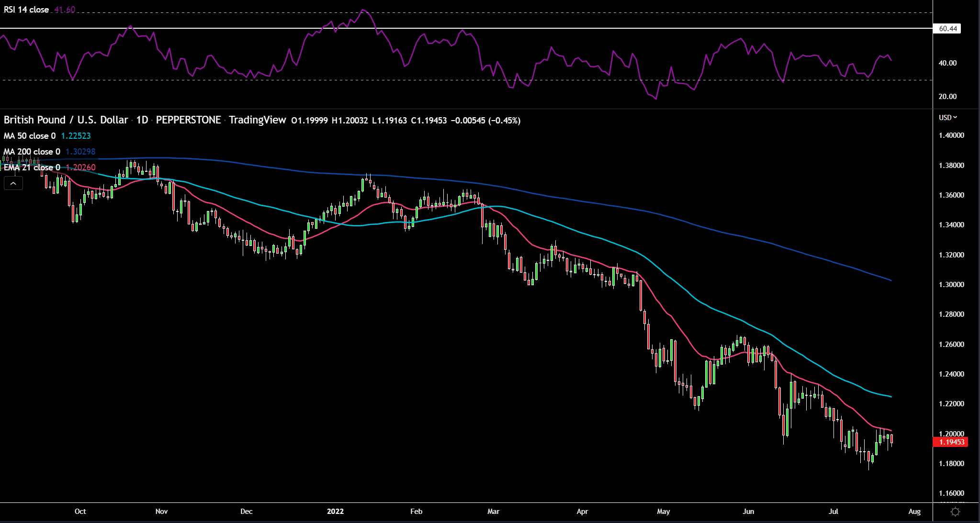
Task: Open chart settings gear icon
Action: pyautogui.click(x=955, y=512)
